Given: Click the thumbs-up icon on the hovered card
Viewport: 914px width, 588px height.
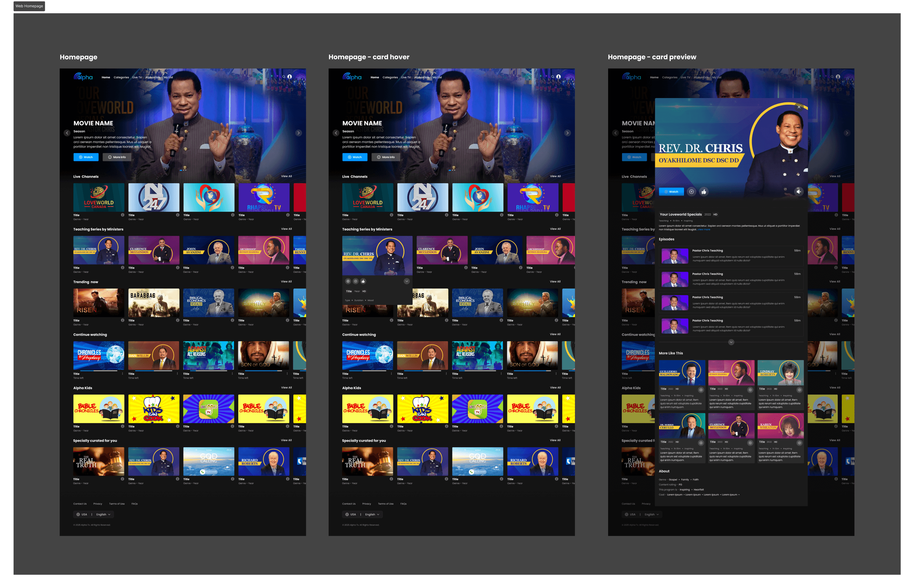Looking at the screenshot, I should tap(363, 281).
